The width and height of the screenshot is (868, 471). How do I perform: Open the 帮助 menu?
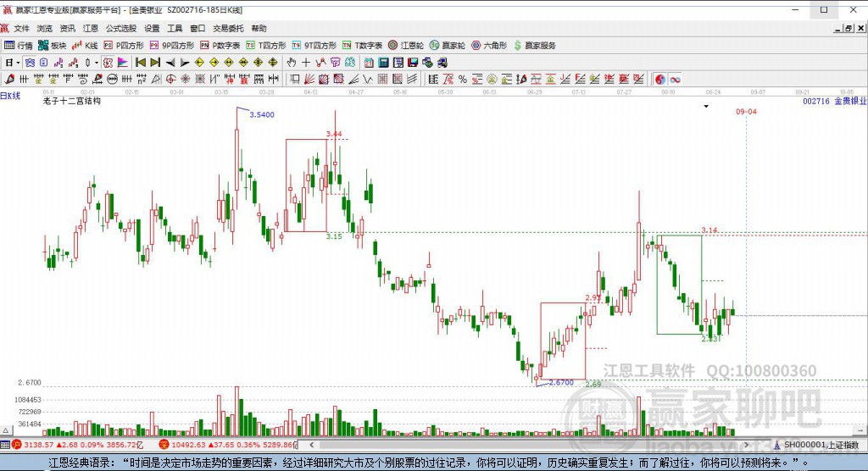point(259,28)
